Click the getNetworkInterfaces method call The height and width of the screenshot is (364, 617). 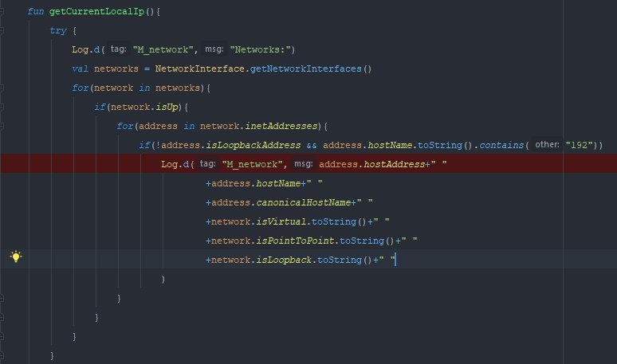(x=306, y=68)
